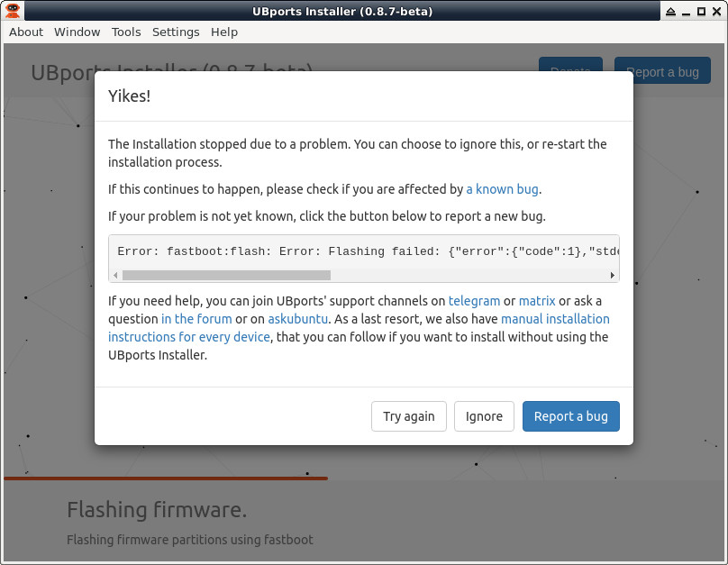Click the window title 'UBports Installer (0.8.7-beta)'
728x565 pixels.
click(342, 11)
